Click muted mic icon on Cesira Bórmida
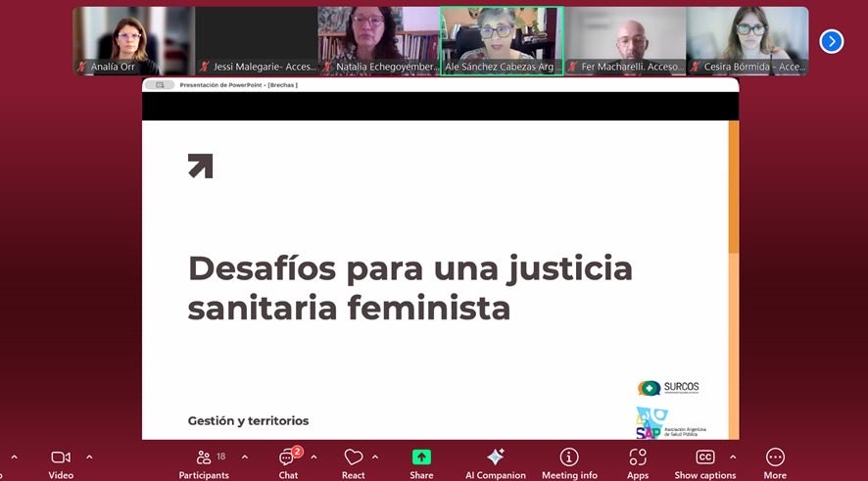 point(696,67)
